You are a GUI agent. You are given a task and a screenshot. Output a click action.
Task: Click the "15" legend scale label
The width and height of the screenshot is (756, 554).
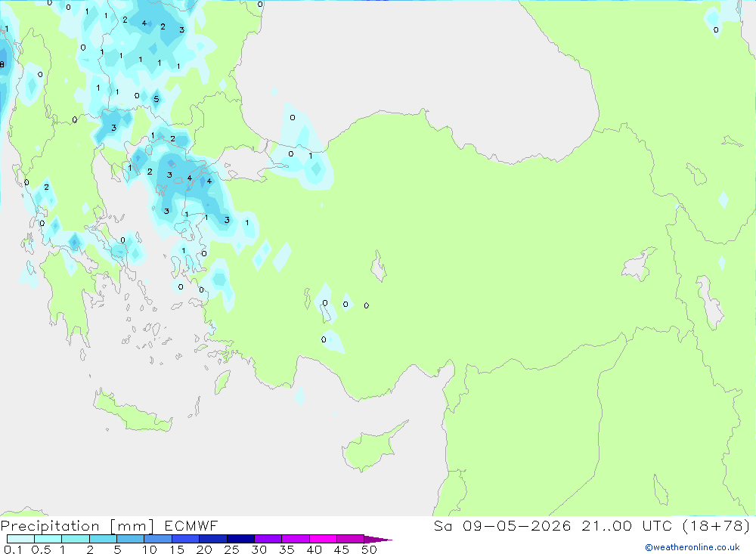click(177, 549)
